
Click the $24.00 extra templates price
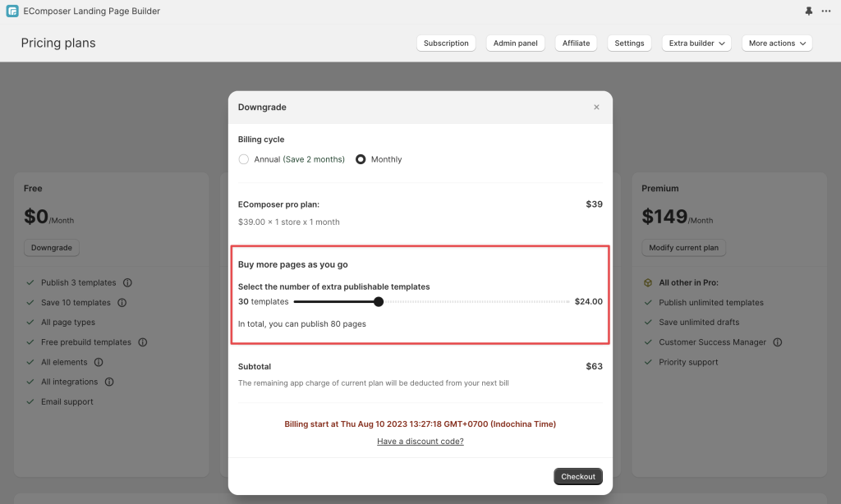click(x=588, y=301)
